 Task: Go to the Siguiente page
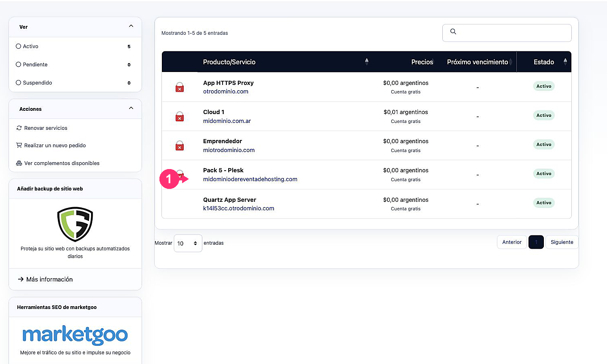[562, 242]
